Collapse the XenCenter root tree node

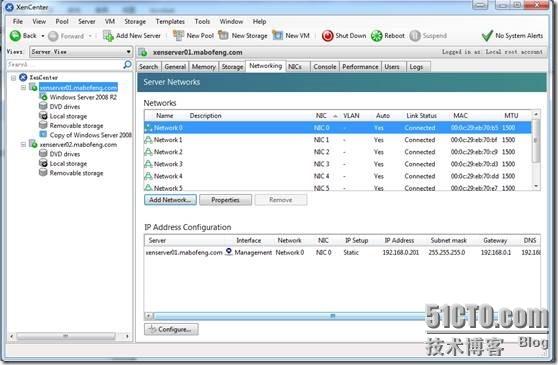[14, 78]
